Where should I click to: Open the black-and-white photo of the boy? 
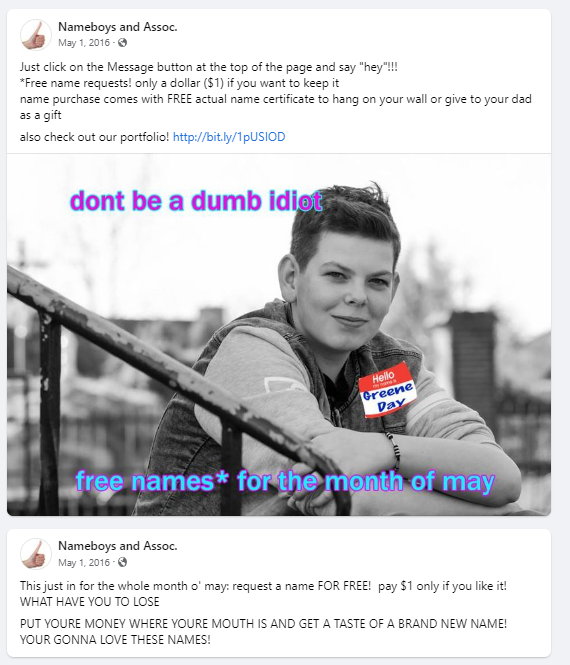pyautogui.click(x=279, y=335)
